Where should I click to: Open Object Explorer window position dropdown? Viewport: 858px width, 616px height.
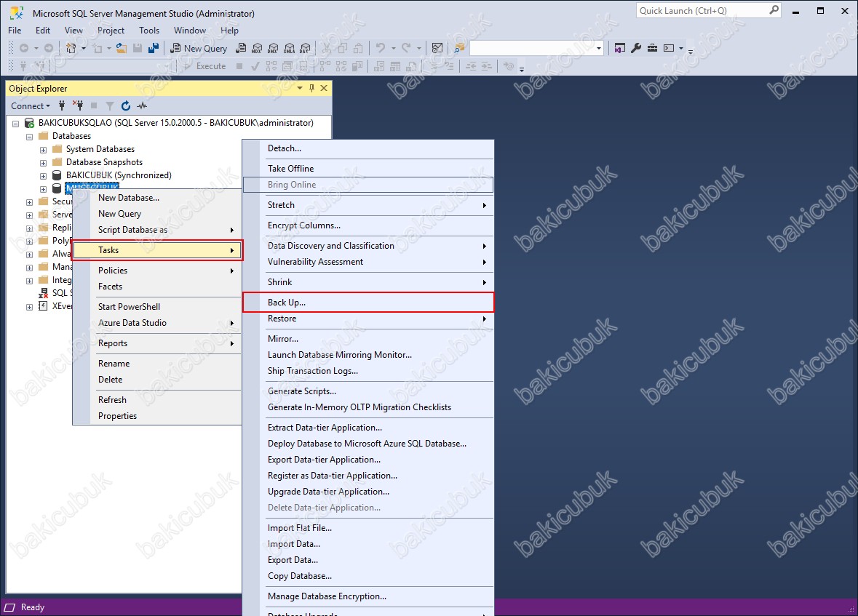pyautogui.click(x=299, y=88)
